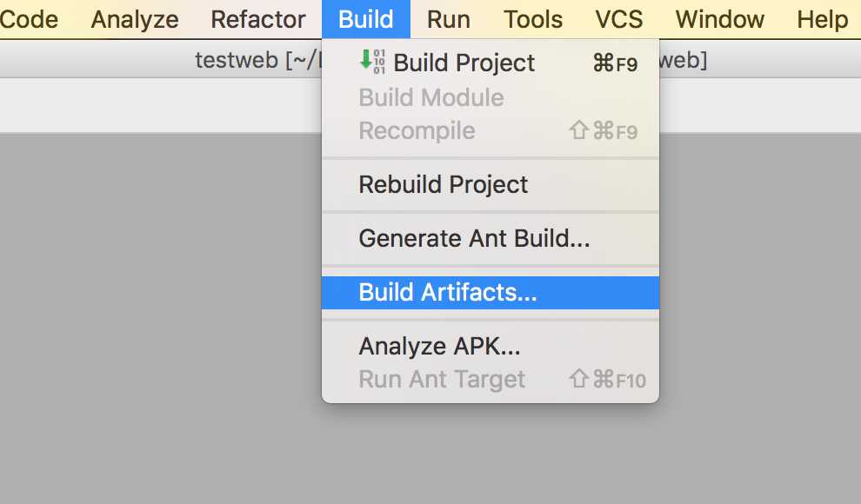Image resolution: width=861 pixels, height=504 pixels.
Task: Open the Help menu
Action: pyautogui.click(x=822, y=19)
